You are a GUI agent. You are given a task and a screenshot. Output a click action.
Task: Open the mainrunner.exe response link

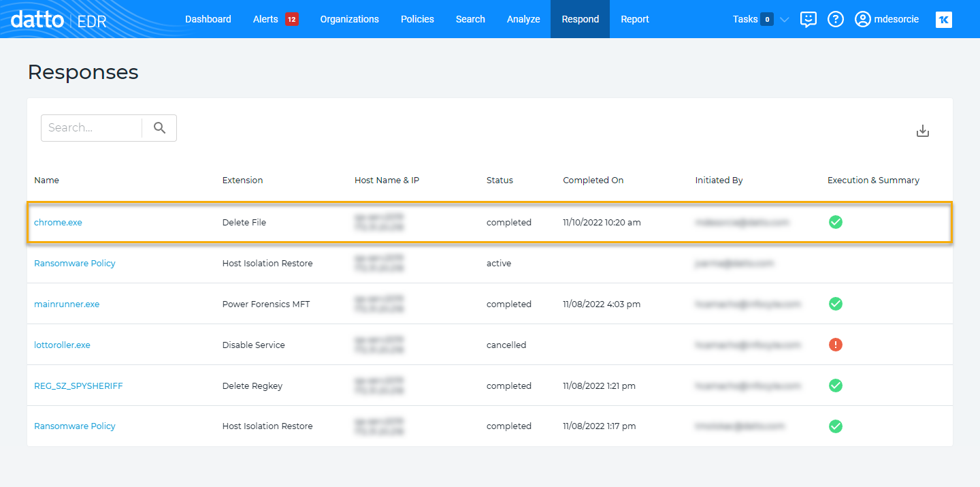(x=67, y=304)
